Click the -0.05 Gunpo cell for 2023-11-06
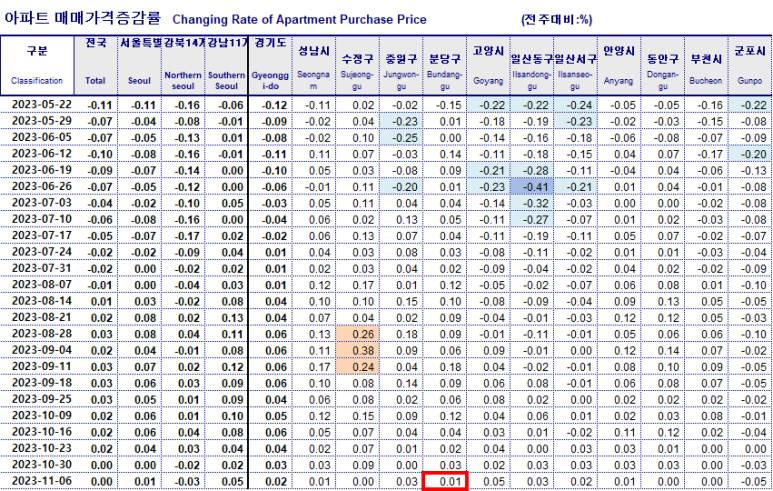 750,481
